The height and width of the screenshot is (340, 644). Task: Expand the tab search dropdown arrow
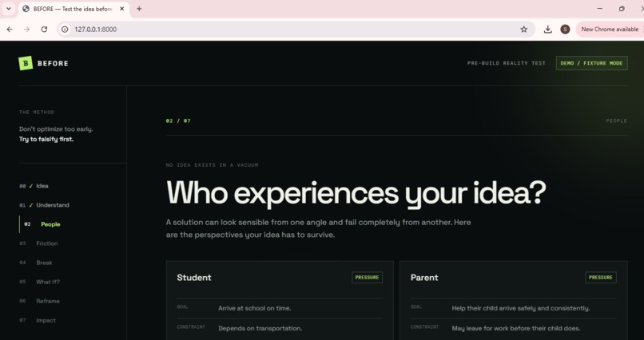coord(8,8)
